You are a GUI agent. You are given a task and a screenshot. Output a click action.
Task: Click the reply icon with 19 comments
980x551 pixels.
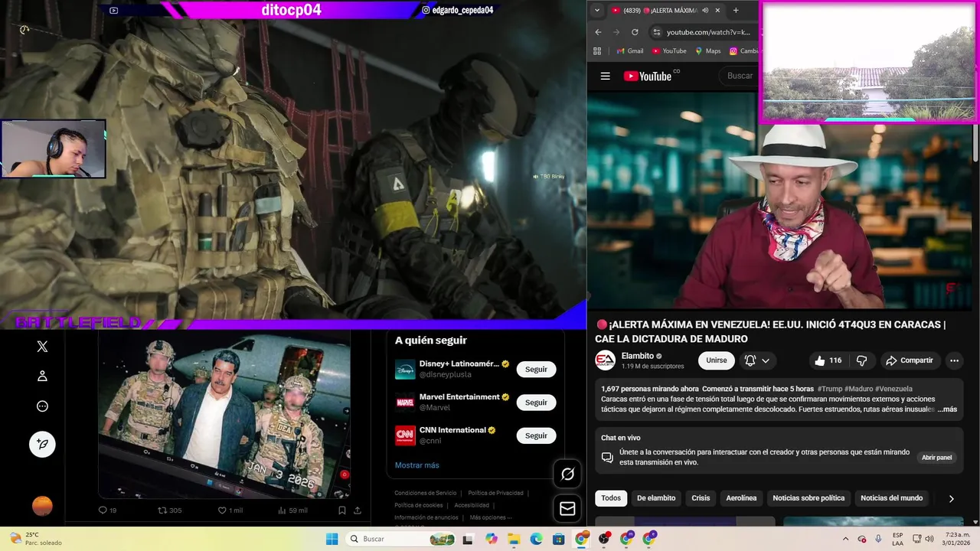point(103,510)
